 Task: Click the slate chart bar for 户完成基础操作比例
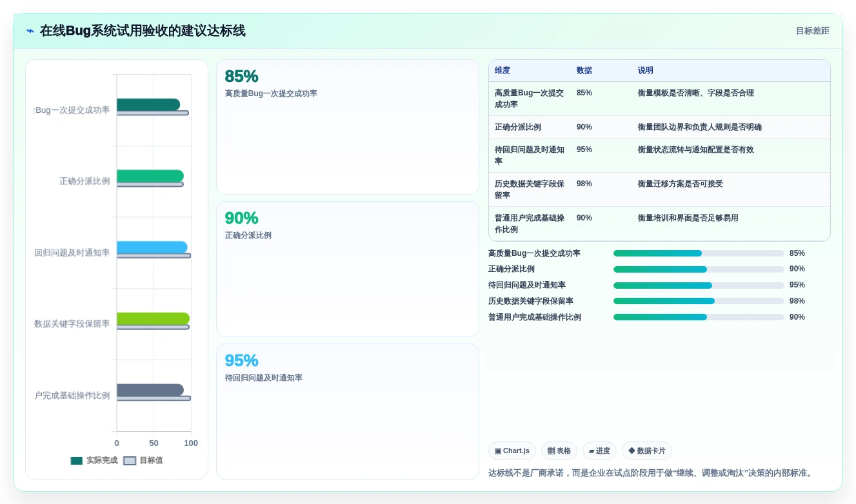coord(150,390)
